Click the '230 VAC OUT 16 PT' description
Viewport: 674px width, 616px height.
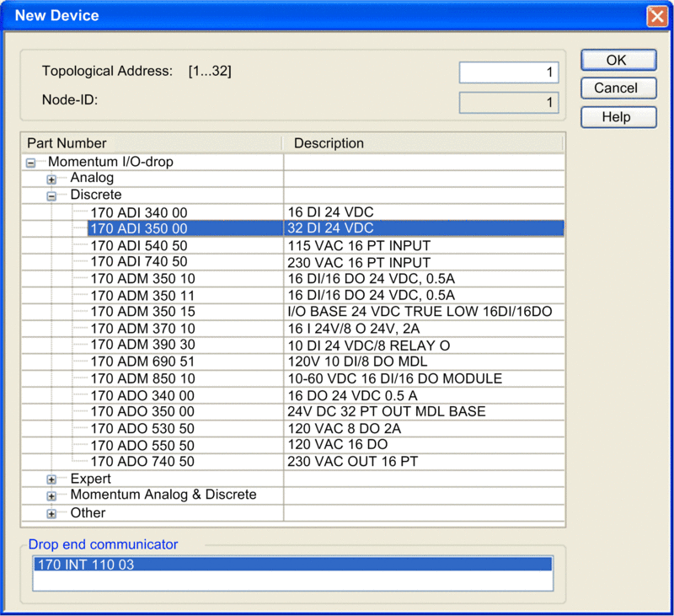click(352, 461)
